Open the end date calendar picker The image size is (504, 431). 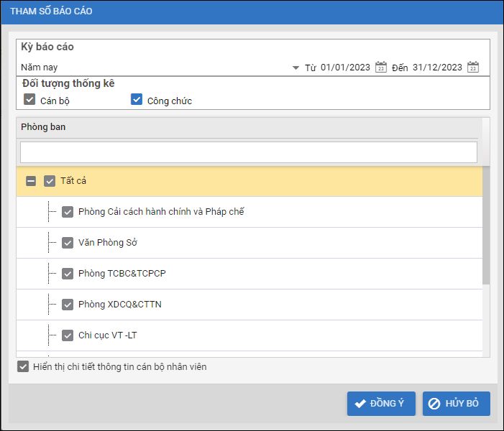[473, 68]
